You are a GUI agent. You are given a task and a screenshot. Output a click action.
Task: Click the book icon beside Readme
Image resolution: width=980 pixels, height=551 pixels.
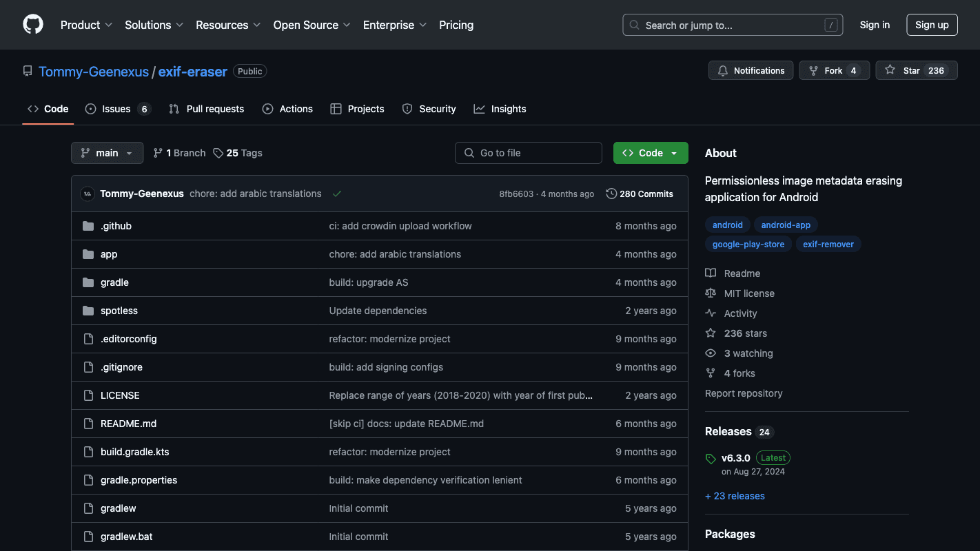point(711,273)
